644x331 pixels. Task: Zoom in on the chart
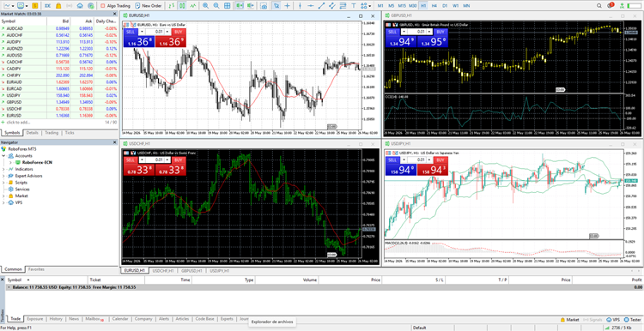tap(205, 6)
